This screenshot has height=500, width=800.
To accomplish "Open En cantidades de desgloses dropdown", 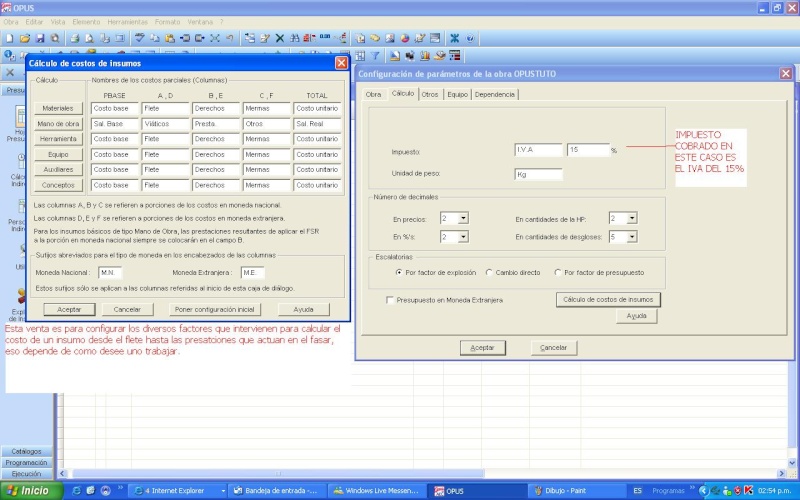I will tap(632, 237).
